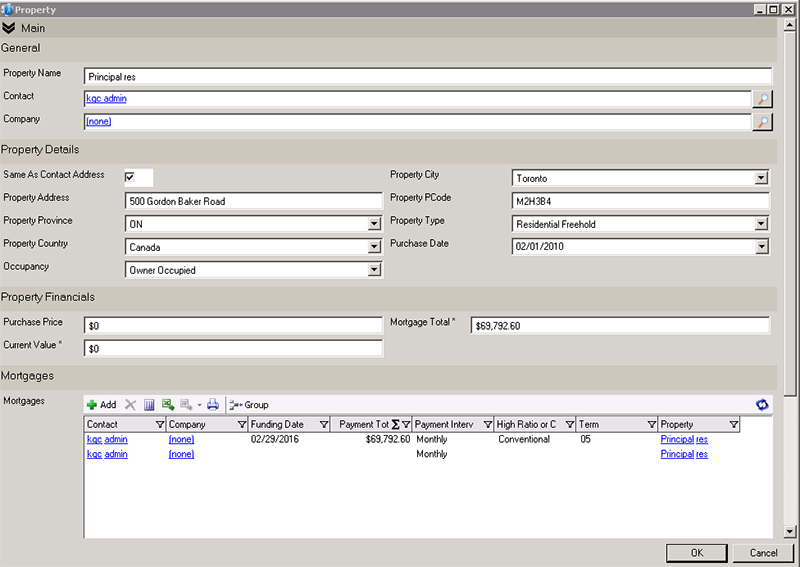Open kgc admin link in 02/29/2016 row

(107, 439)
